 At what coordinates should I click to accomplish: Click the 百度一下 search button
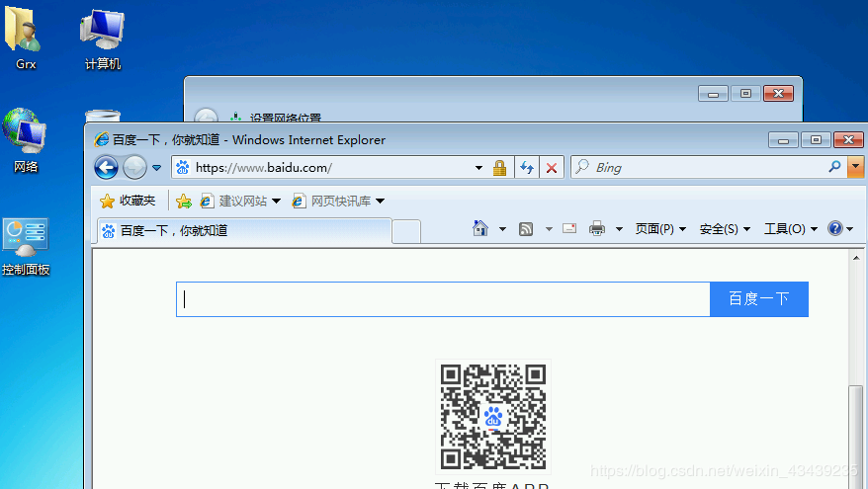tap(758, 299)
